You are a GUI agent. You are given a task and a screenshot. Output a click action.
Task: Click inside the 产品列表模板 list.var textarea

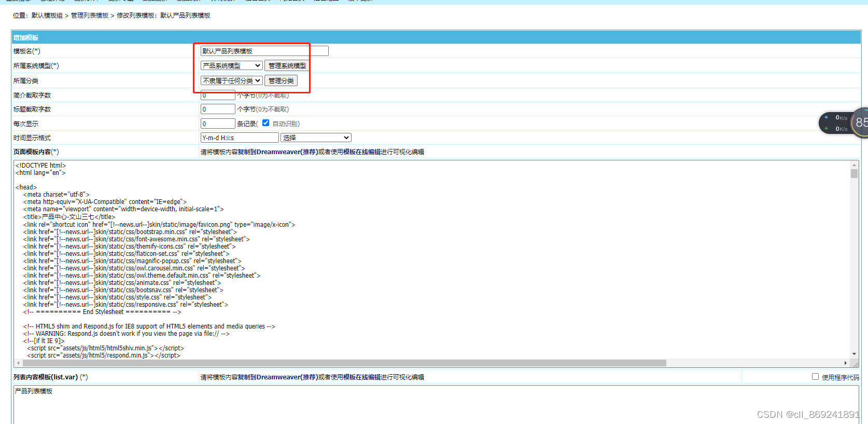(436, 405)
